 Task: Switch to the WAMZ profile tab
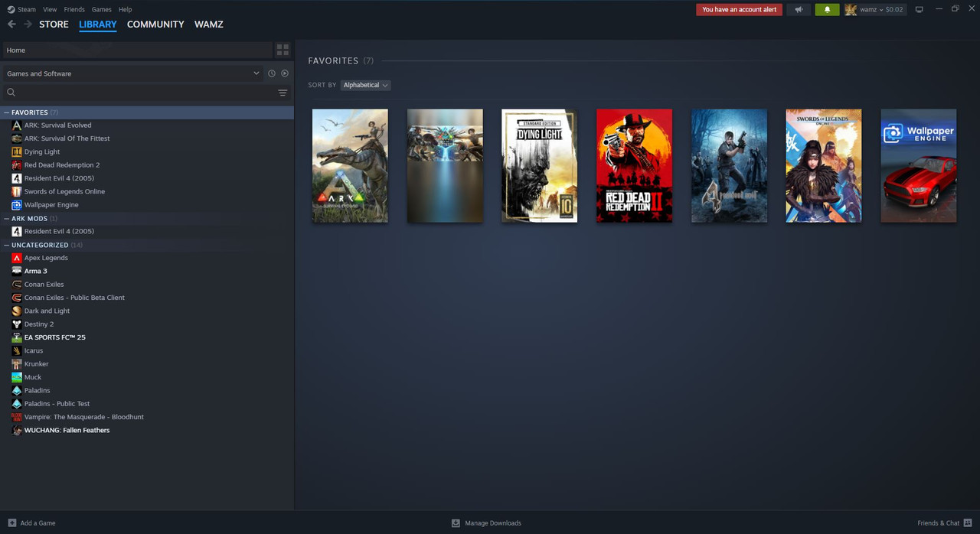pos(209,24)
